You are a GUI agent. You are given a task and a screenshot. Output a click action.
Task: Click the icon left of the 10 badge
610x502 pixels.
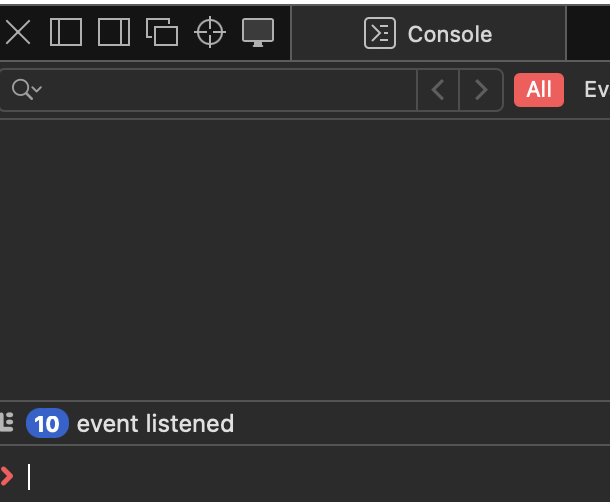coord(7,423)
